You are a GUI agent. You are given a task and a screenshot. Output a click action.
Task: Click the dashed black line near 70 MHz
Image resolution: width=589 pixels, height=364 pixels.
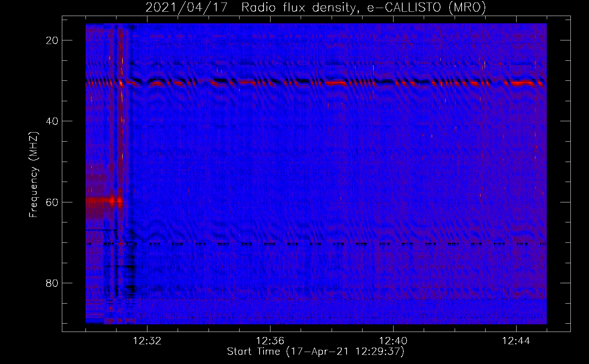click(316, 244)
